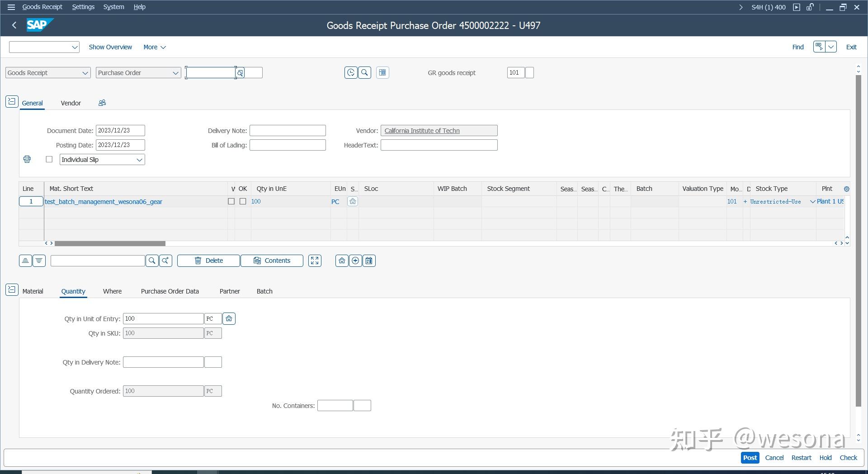Viewport: 868px width, 474px height.
Task: Check the OK checkbox for line 1
Action: pos(243,201)
